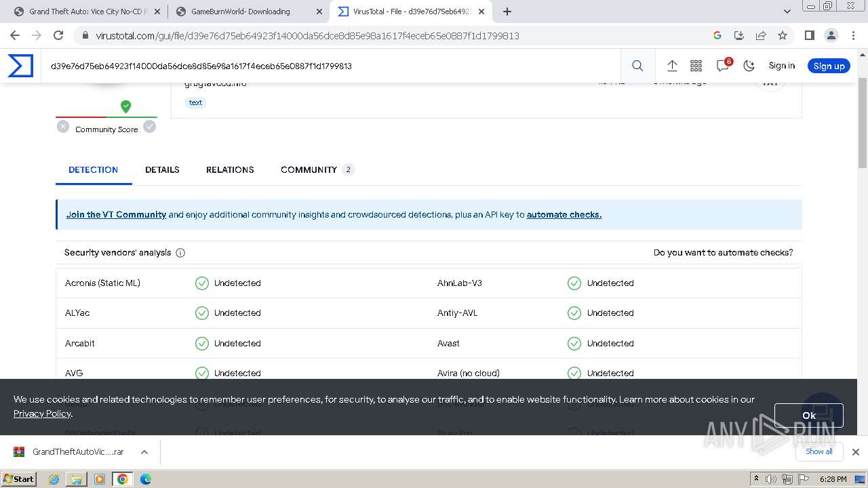This screenshot has height=488, width=868.
Task: Open Microsoft Edge from the taskbar
Action: (x=146, y=479)
